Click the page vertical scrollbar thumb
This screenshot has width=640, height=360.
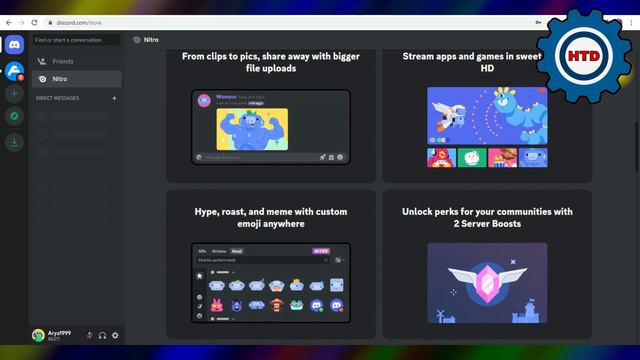pyautogui.click(x=636, y=147)
